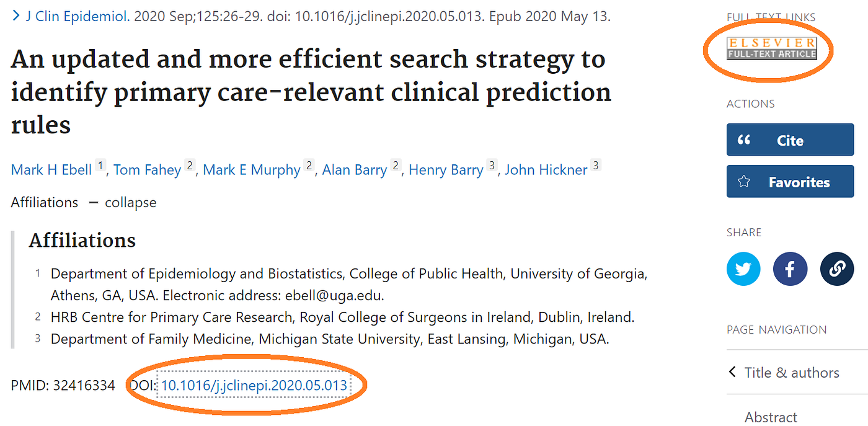Open author Mark H Ebell
Image resolution: width=868 pixels, height=426 pixels.
(51, 169)
